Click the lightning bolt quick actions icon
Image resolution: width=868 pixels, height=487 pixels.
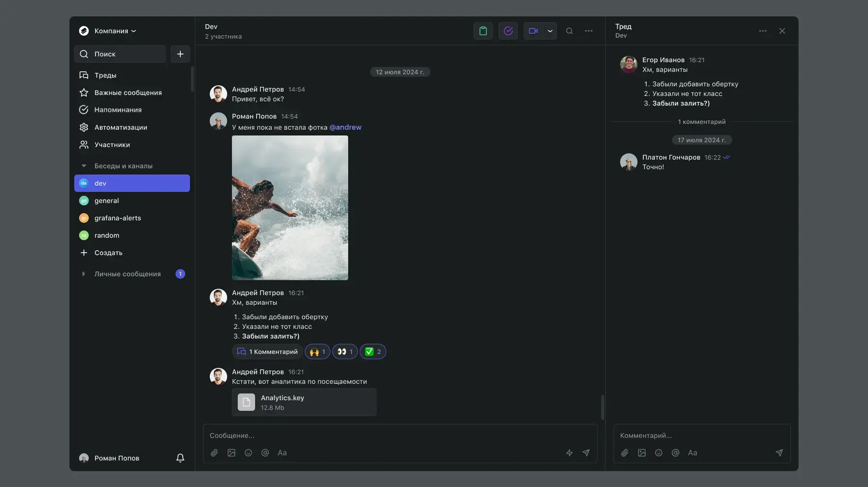click(x=570, y=453)
